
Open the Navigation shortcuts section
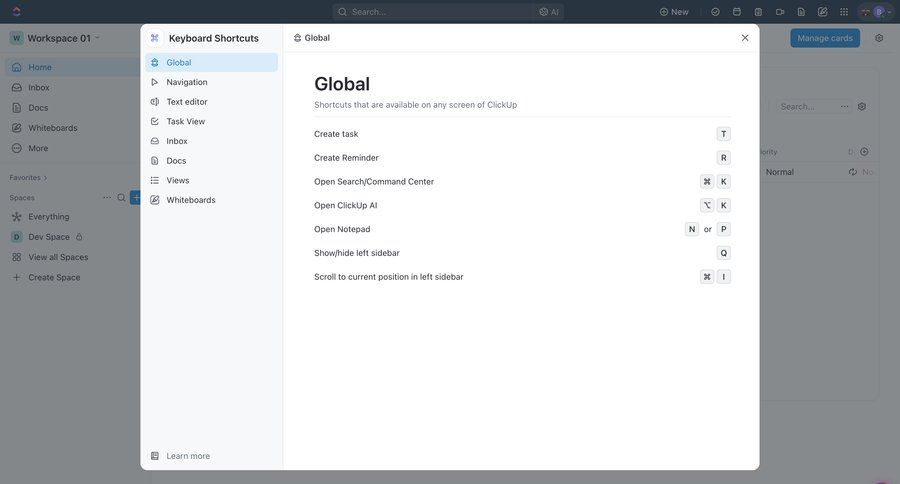(x=187, y=82)
